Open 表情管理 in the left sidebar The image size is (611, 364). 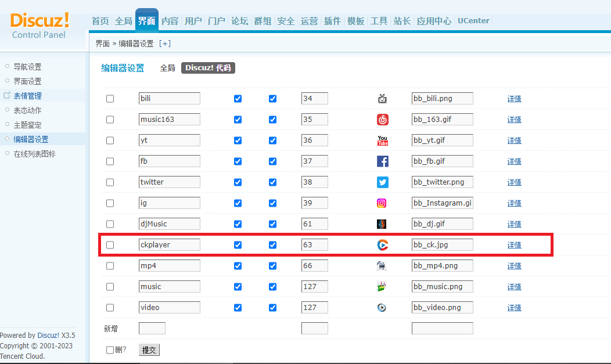(27, 96)
